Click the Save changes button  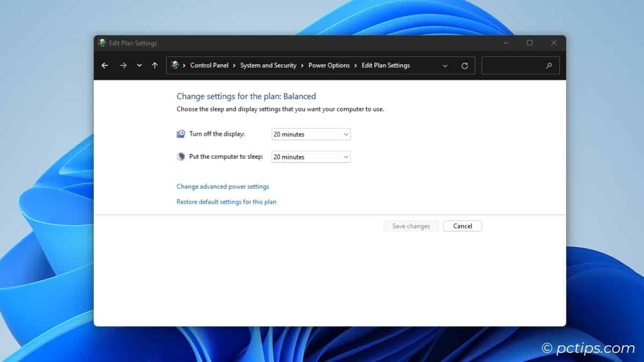[411, 226]
